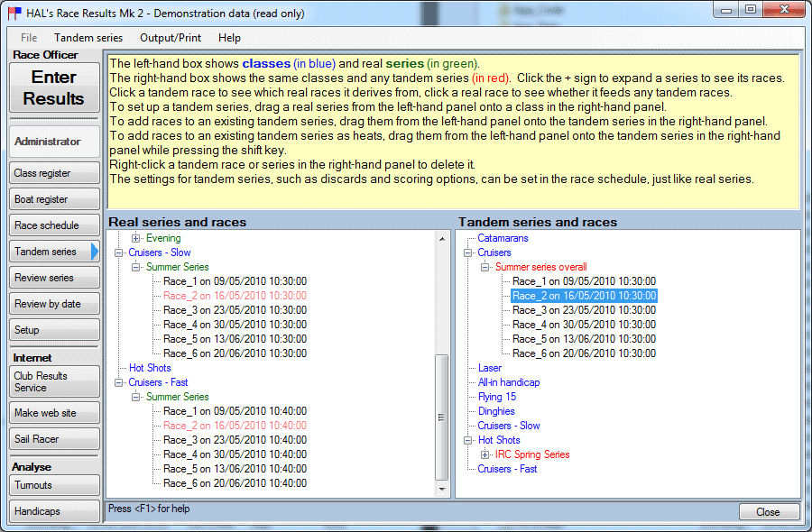
Task: Open the Help menu
Action: tap(229, 38)
